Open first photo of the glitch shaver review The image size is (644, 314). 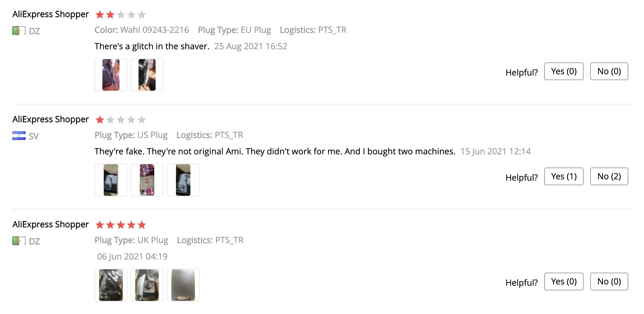pyautogui.click(x=111, y=75)
